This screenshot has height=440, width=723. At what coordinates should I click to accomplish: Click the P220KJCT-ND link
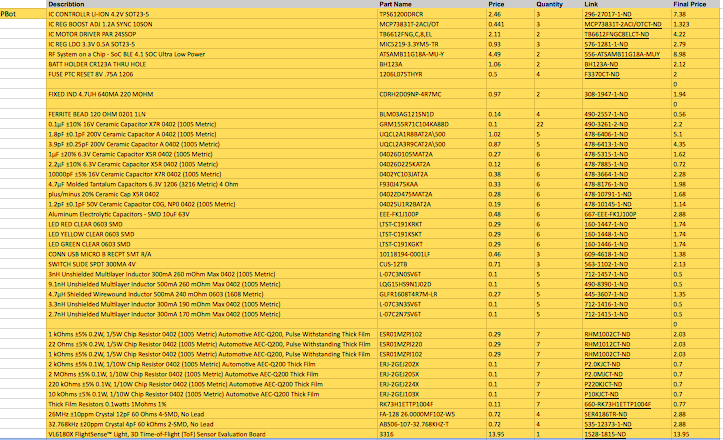click(x=603, y=384)
